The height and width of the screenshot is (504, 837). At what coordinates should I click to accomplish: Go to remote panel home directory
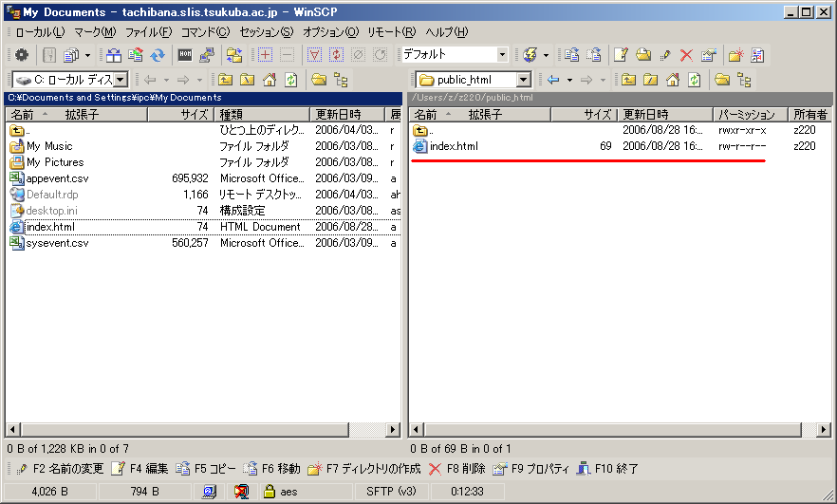tap(673, 80)
